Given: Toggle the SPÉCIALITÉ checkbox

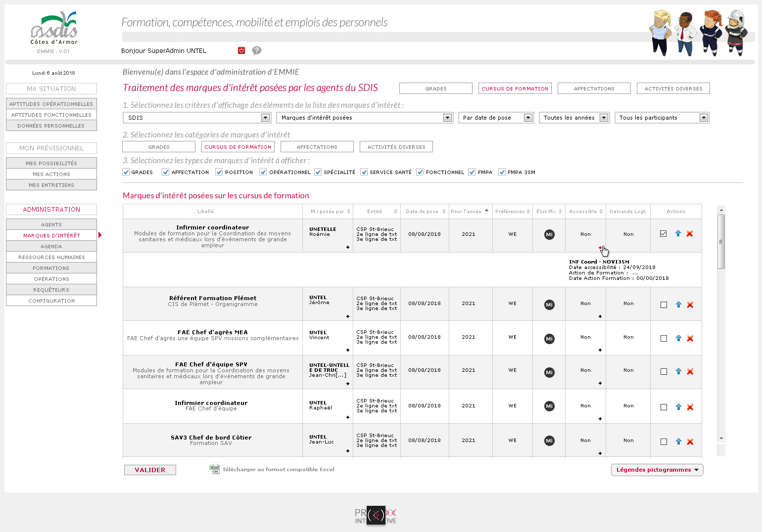Looking at the screenshot, I should coord(318,172).
